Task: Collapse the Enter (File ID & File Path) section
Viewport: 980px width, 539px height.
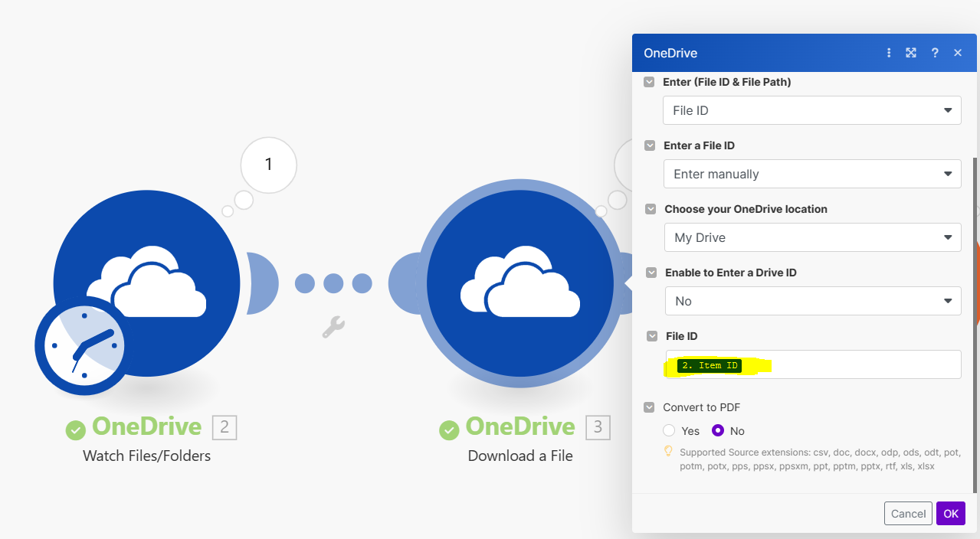Action: click(649, 82)
